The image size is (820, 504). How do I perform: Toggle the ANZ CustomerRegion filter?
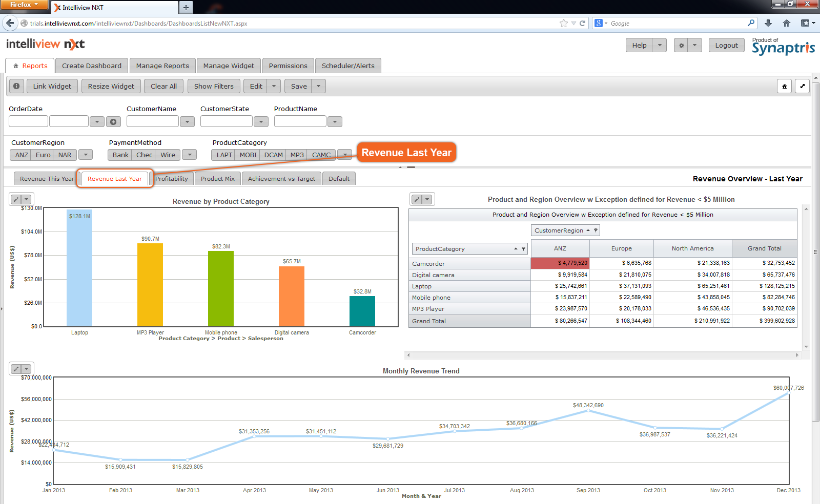tap(22, 155)
